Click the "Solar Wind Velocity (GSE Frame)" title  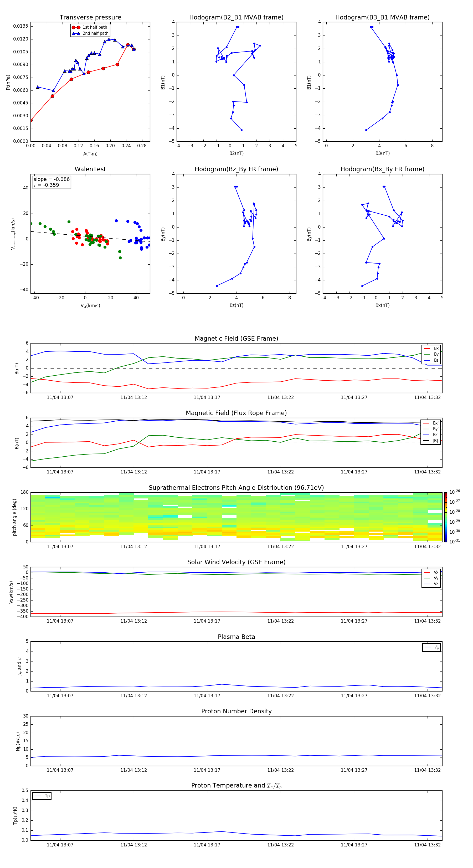(x=236, y=562)
